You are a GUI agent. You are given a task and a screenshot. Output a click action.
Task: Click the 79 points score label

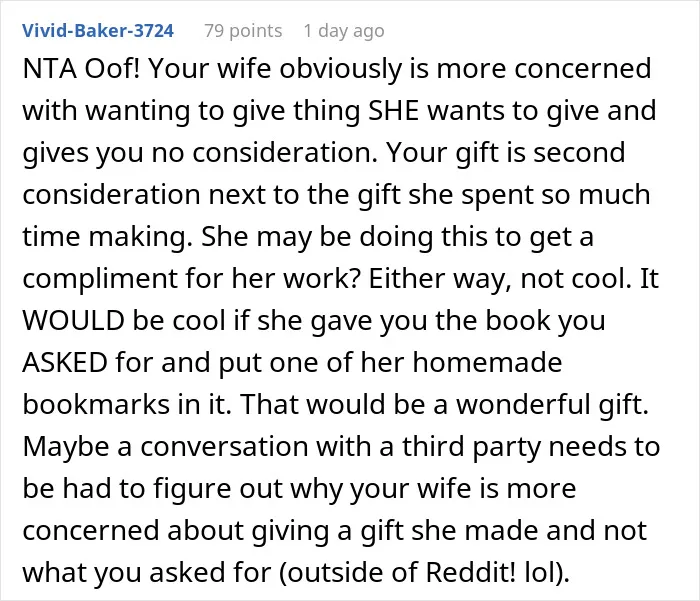pyautogui.click(x=243, y=31)
